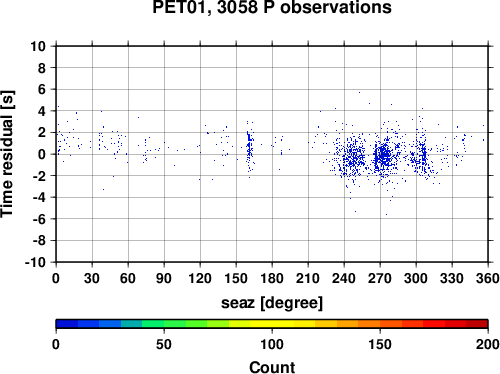The height and width of the screenshot is (374, 500).
Task: Click the dark red colorbar segment at 200
Action: (x=477, y=324)
